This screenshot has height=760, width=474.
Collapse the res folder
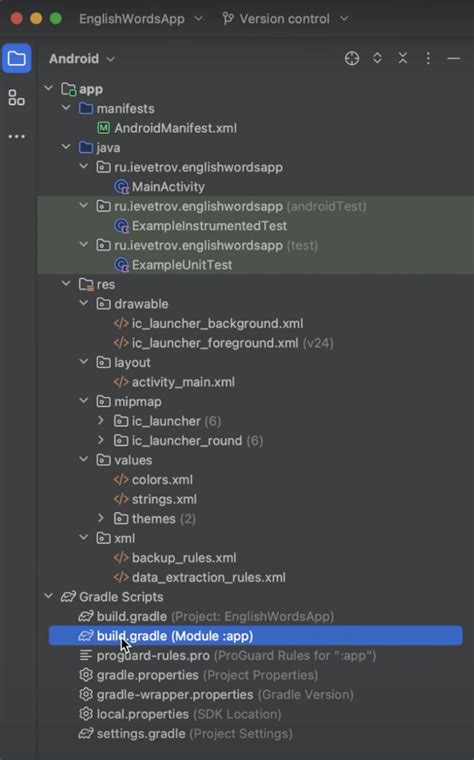click(66, 284)
